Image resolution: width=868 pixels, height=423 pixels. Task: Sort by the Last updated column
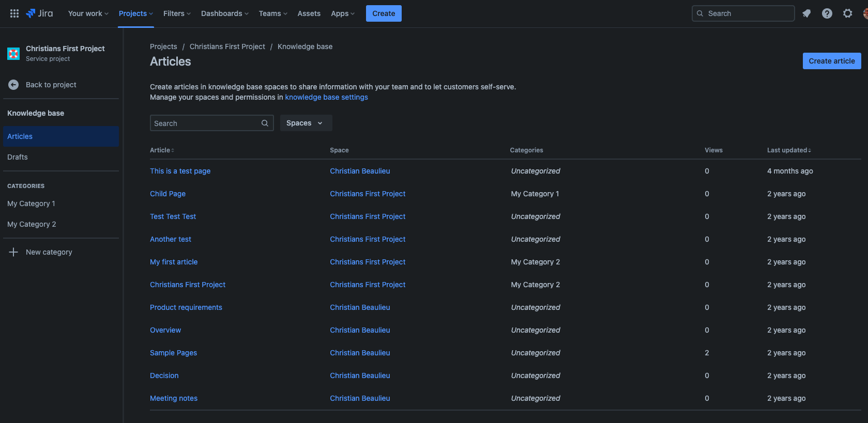tap(789, 150)
